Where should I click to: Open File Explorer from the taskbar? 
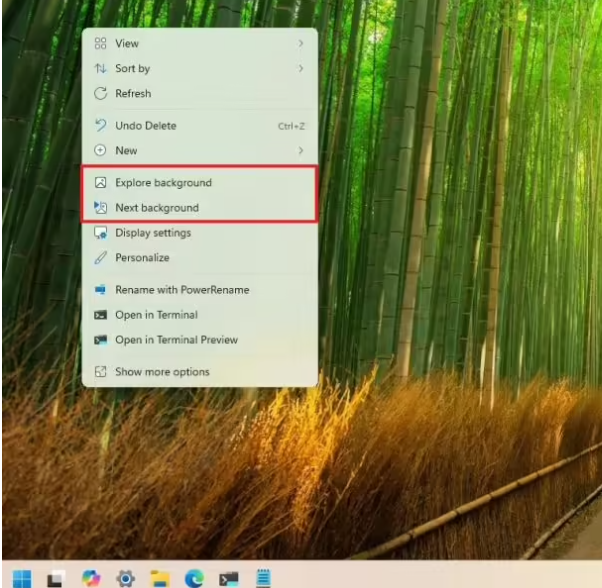tap(160, 578)
